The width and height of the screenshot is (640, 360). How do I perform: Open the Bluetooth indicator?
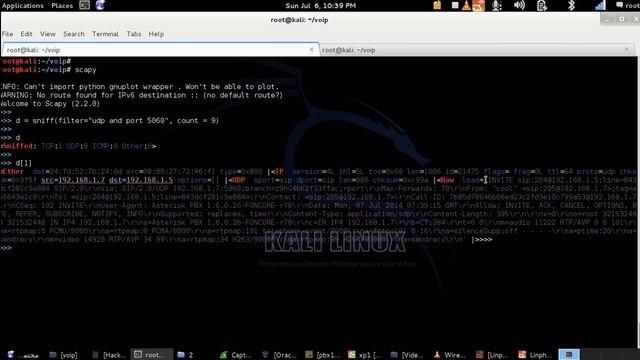click(x=571, y=5)
